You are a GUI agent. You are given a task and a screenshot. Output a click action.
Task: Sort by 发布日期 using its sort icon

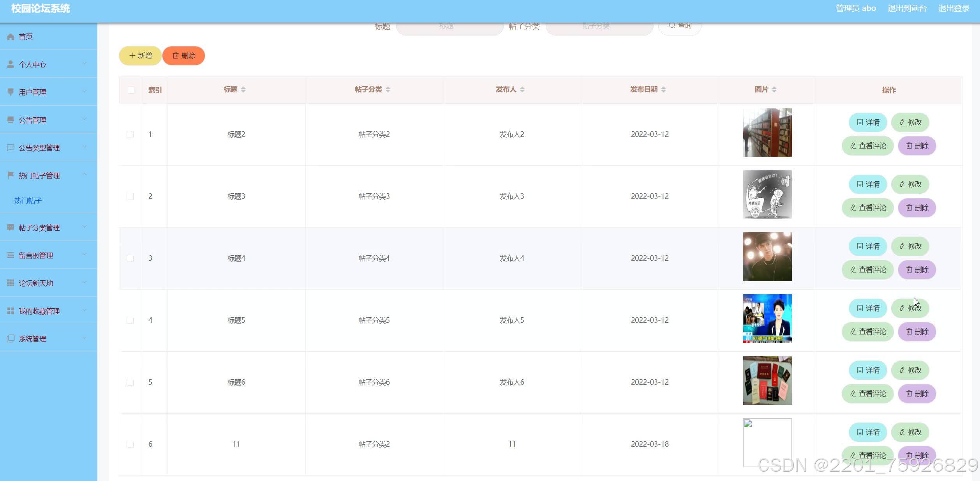click(663, 90)
